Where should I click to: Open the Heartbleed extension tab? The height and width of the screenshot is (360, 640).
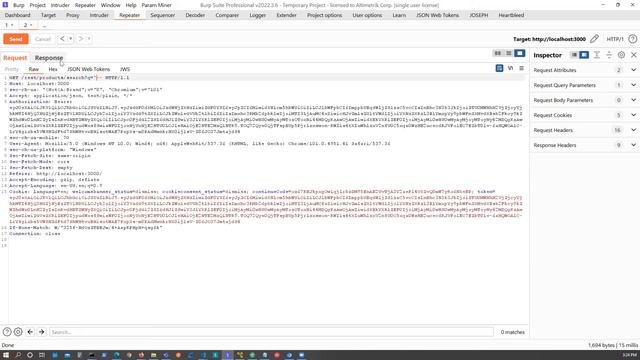coord(511,15)
